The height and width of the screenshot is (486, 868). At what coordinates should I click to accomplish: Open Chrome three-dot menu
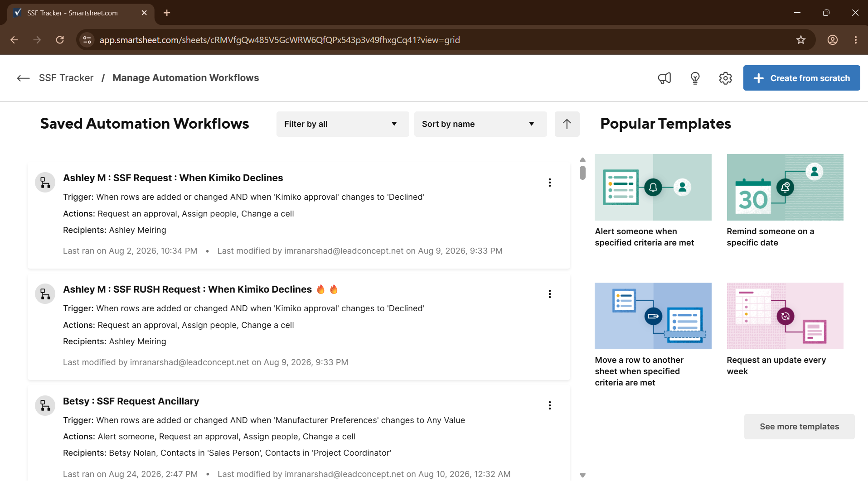pos(856,40)
